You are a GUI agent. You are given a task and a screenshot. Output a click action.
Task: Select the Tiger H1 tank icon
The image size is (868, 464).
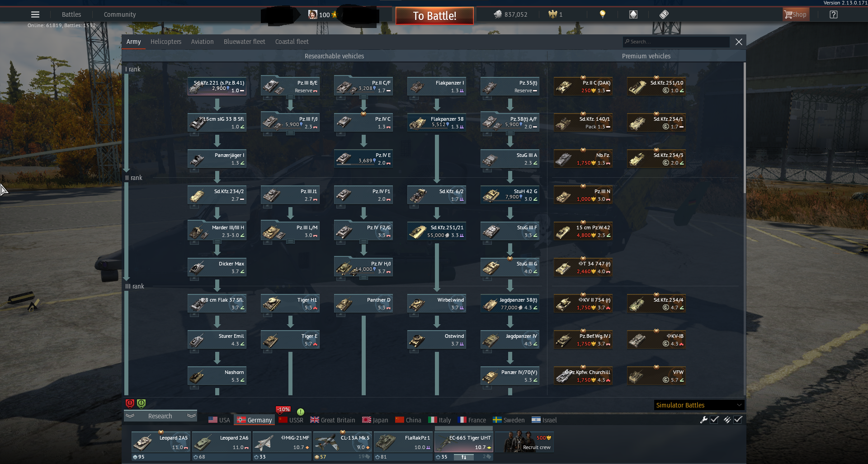(271, 303)
